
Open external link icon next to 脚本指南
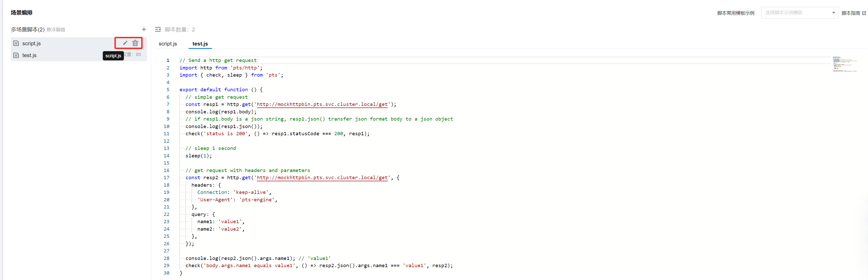click(x=864, y=13)
